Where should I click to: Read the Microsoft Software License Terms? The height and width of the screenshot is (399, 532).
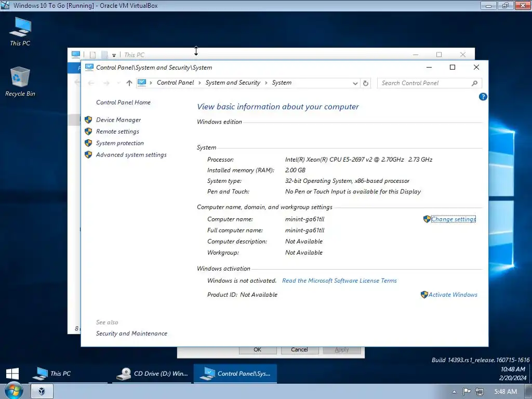click(339, 281)
